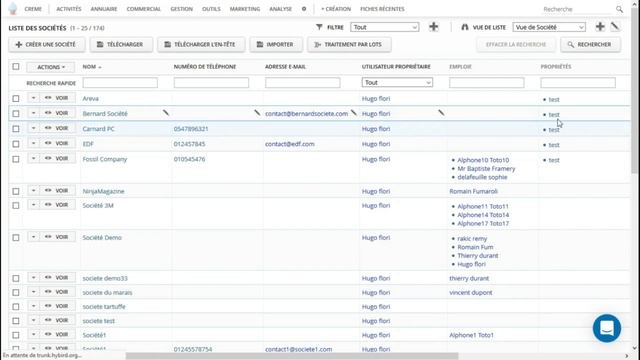Focus the Adresse e-mail quick search field

coord(302,82)
